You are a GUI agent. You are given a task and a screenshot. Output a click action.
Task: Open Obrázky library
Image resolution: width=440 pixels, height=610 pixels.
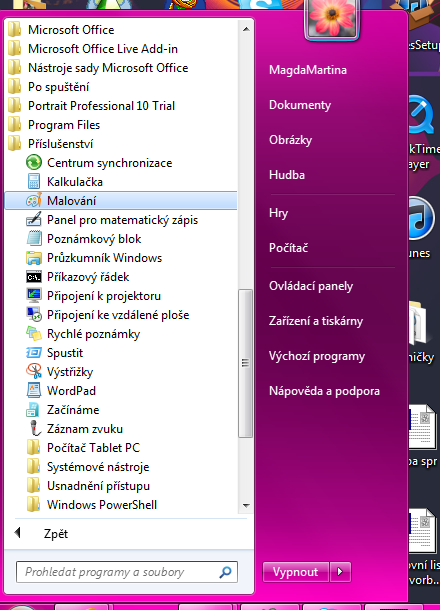coord(291,140)
